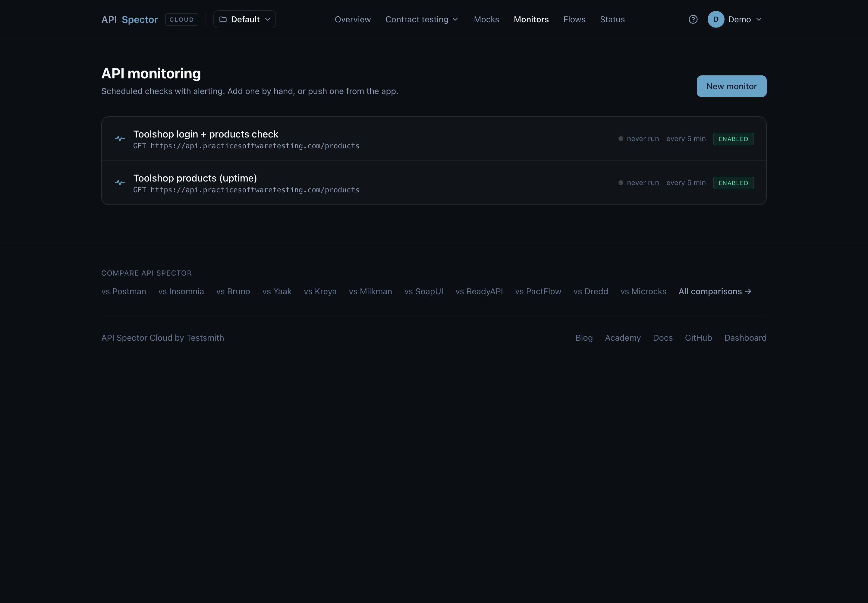Open the vs Bruno comparison
868x603 pixels.
pos(233,291)
